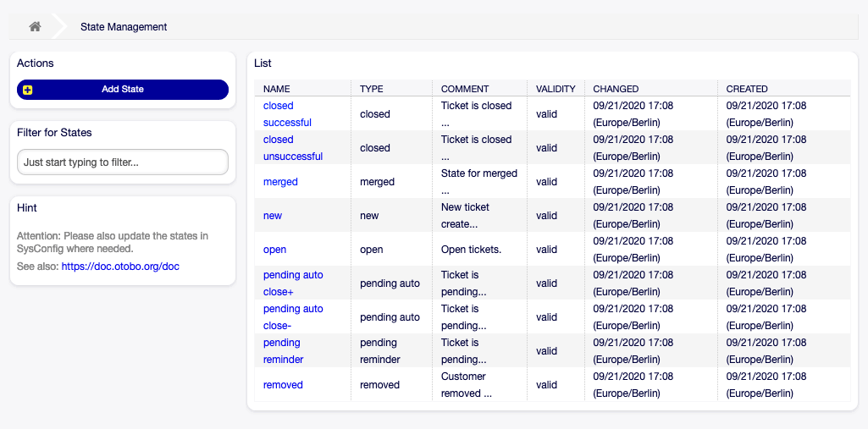Click the 'Customer removed ...' comment
The width and height of the screenshot is (868, 429).
click(466, 385)
